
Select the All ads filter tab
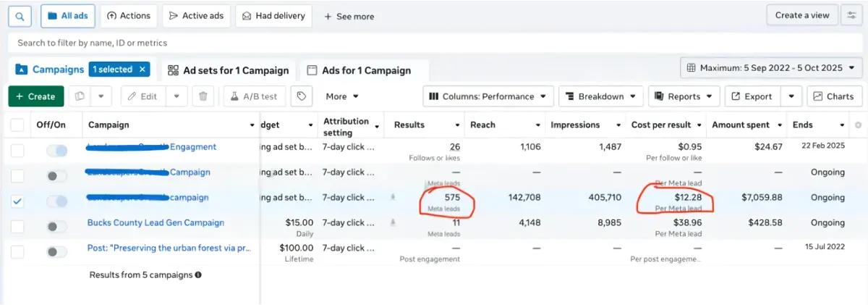pyautogui.click(x=67, y=15)
